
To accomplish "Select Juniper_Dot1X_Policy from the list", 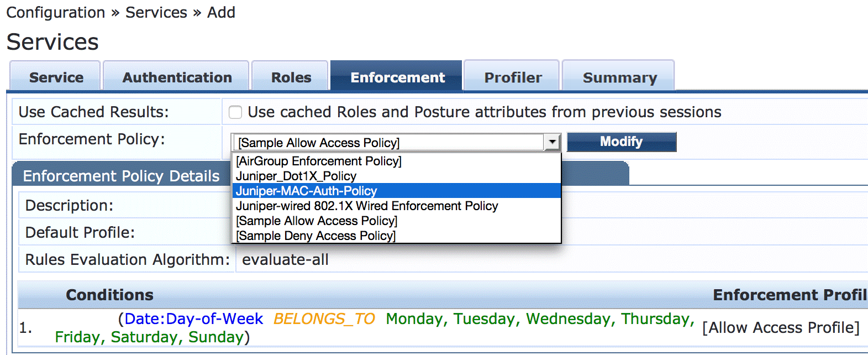I will [296, 176].
